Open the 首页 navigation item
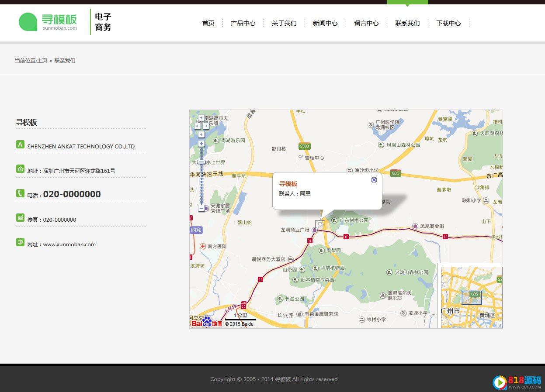545x392 pixels. point(208,23)
